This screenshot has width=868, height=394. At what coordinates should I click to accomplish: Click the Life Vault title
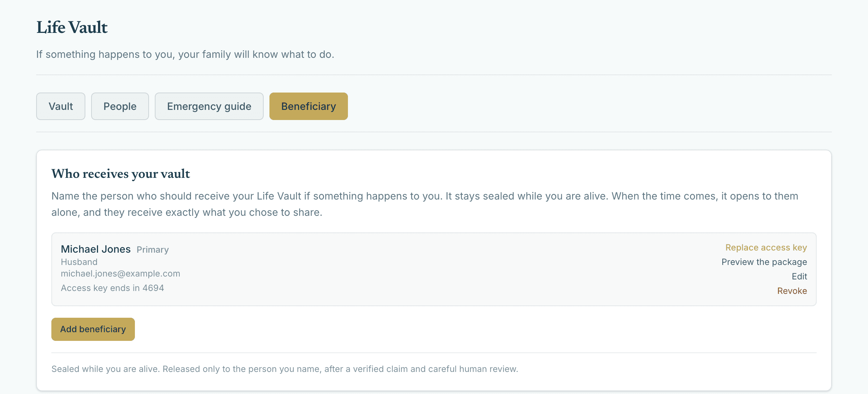72,27
